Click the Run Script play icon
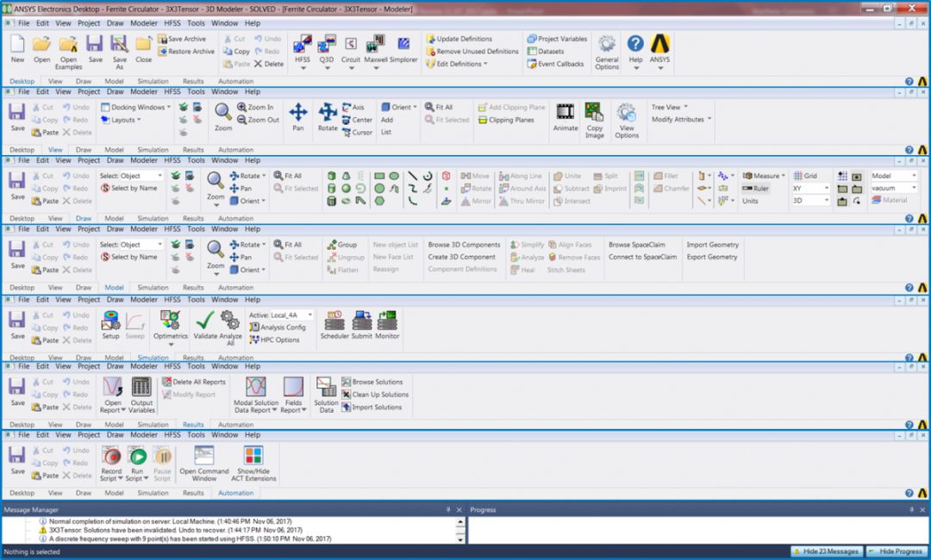The height and width of the screenshot is (560, 931). tap(138, 456)
